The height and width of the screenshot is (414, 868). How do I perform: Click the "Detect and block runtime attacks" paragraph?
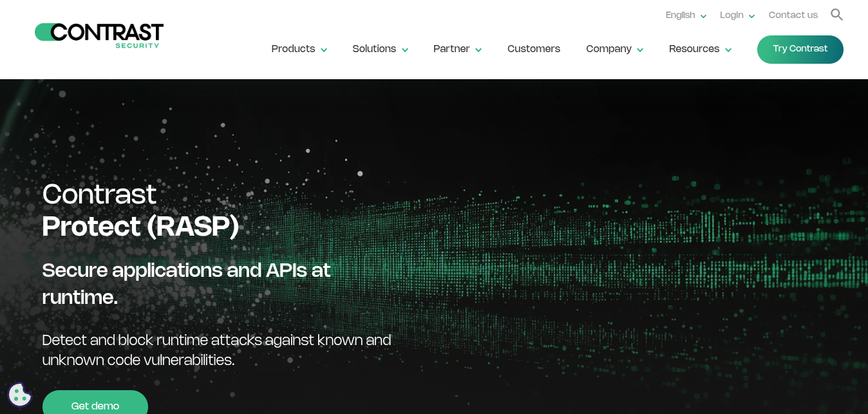pos(216,350)
